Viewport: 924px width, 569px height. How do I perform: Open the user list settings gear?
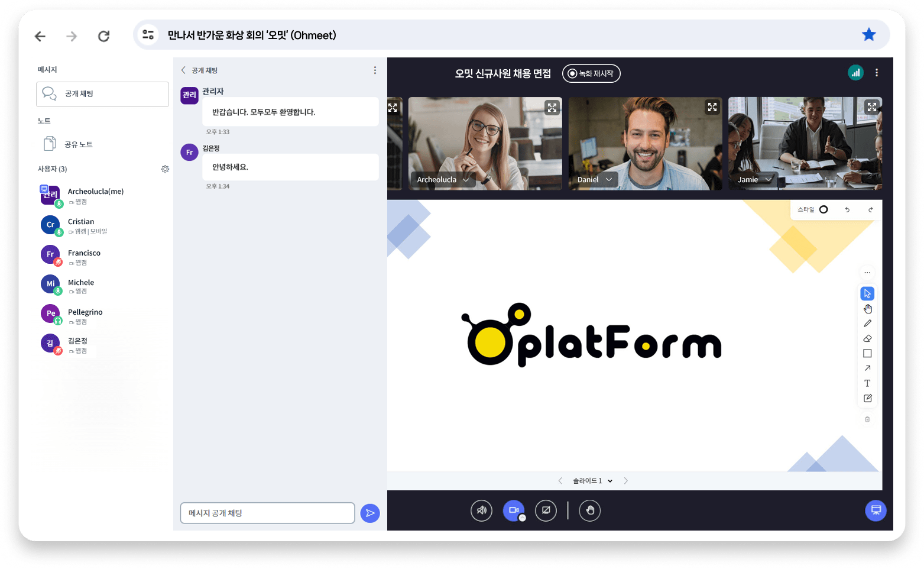click(x=165, y=169)
